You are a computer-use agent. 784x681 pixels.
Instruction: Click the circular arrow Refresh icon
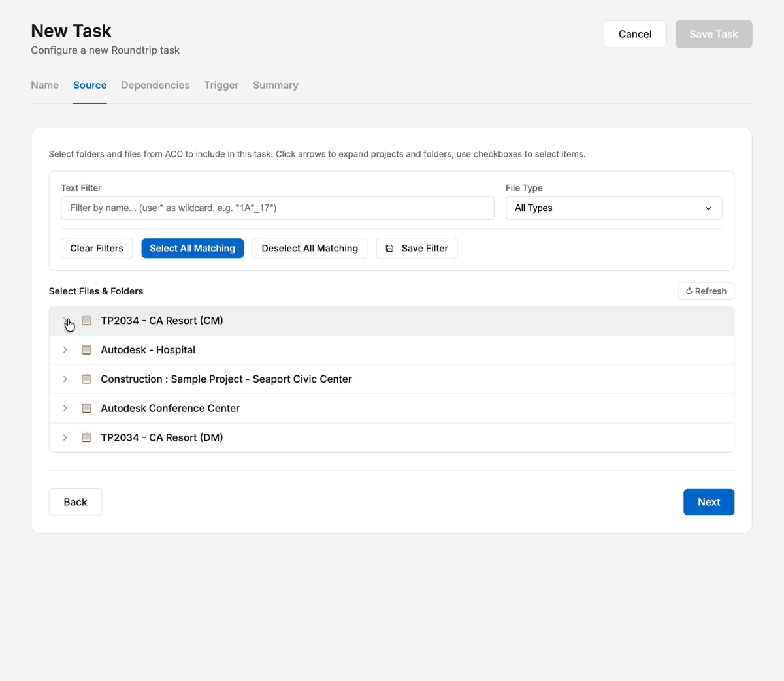click(x=689, y=291)
